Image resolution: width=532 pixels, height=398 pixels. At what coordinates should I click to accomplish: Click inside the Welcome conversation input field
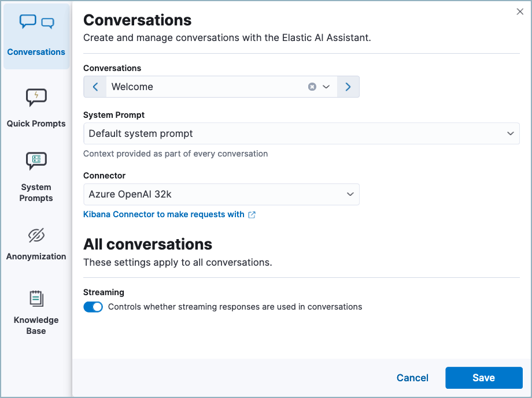(202, 87)
